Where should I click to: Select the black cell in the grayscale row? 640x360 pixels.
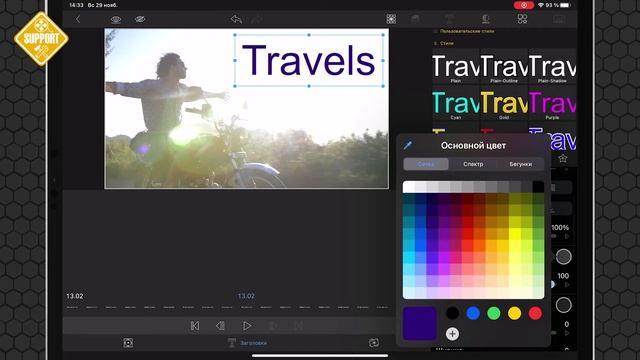click(538, 187)
